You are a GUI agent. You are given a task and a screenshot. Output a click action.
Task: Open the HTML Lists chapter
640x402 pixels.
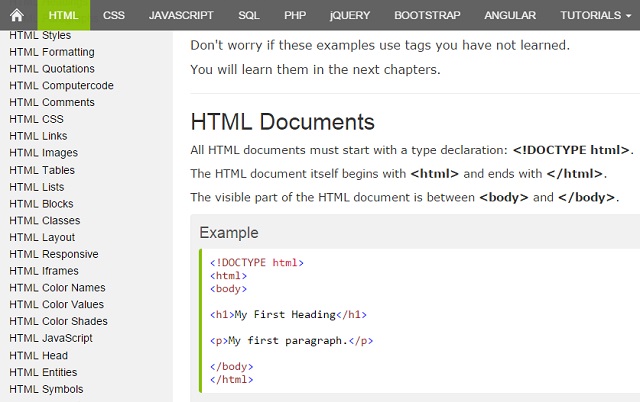37,187
